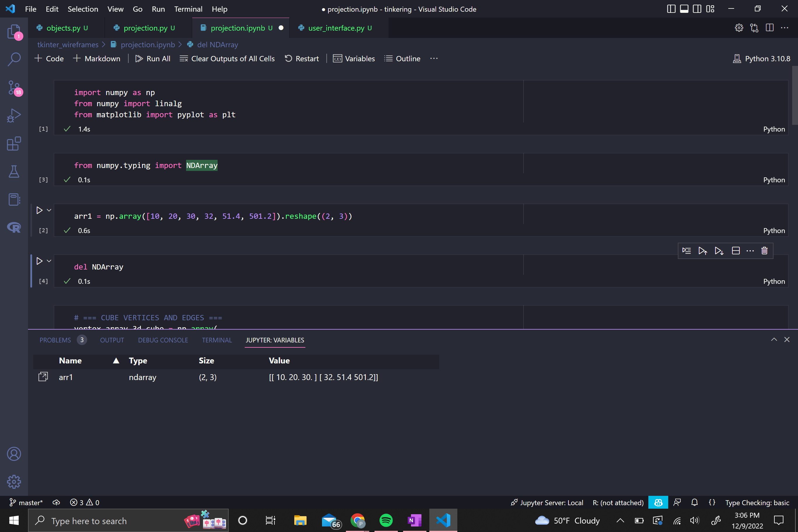Collapse the del NDArray cell chevron

[48, 261]
